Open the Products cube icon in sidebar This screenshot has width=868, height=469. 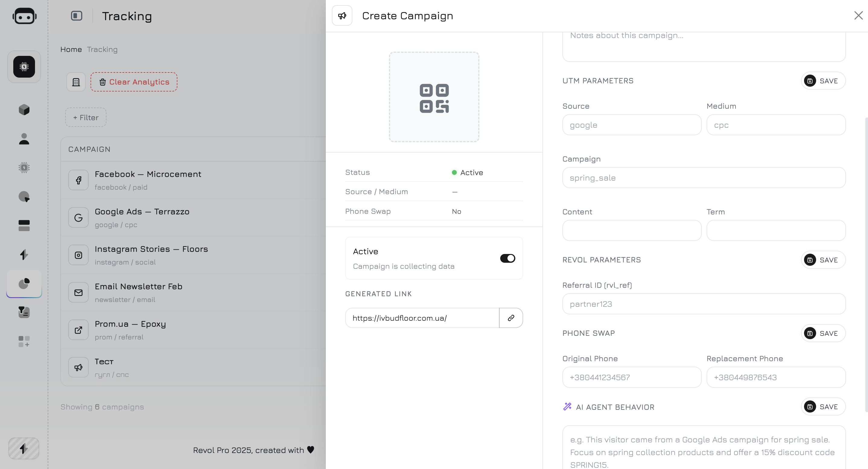(x=24, y=110)
